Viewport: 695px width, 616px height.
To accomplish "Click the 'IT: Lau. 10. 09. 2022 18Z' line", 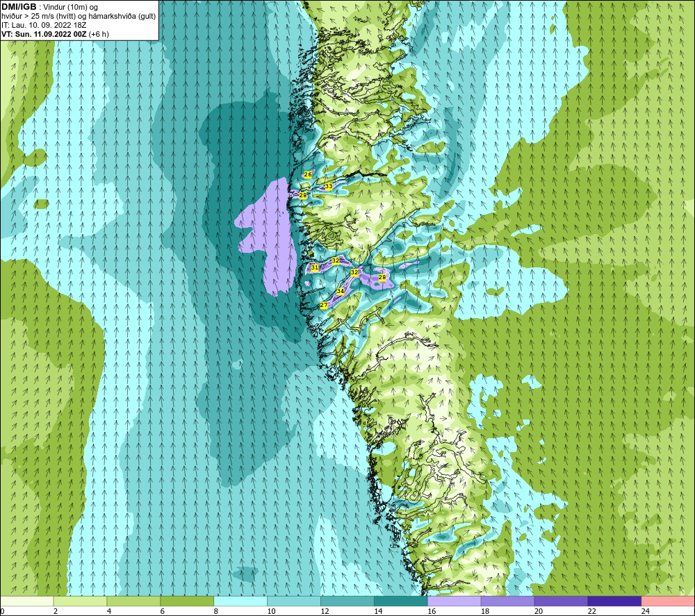I will (44, 25).
